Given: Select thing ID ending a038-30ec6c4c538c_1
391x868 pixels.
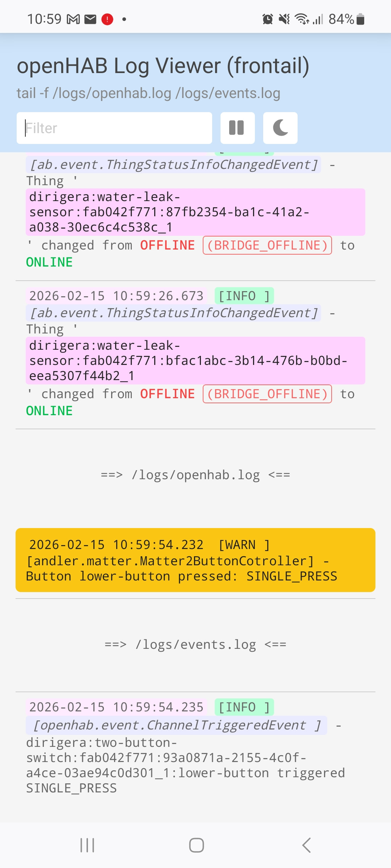Looking at the screenshot, I should (x=195, y=212).
